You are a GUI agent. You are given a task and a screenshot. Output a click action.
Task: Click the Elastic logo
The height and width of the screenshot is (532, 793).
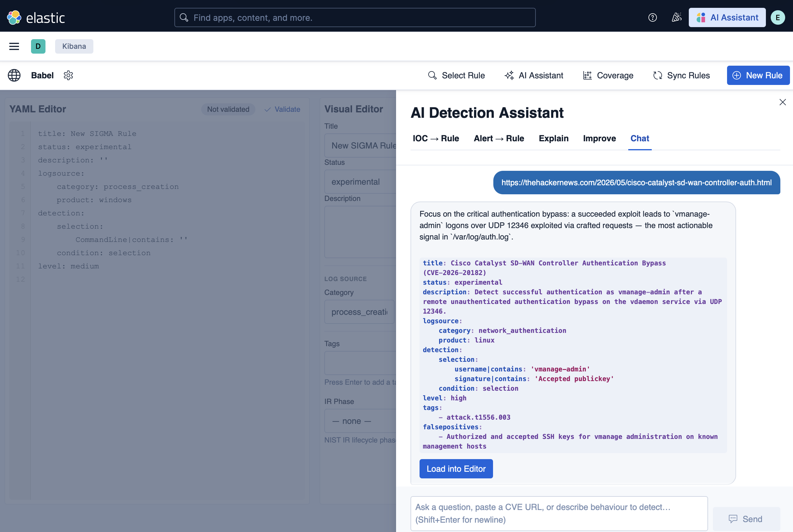click(36, 18)
